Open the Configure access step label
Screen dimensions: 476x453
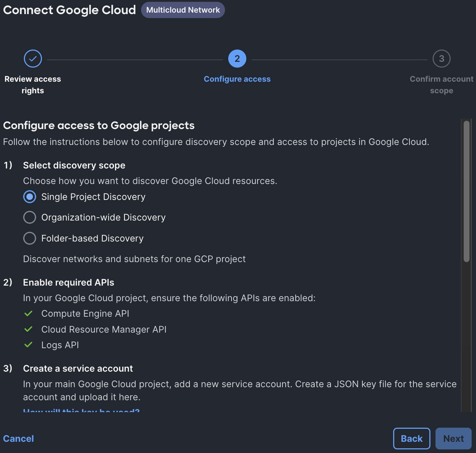click(237, 79)
